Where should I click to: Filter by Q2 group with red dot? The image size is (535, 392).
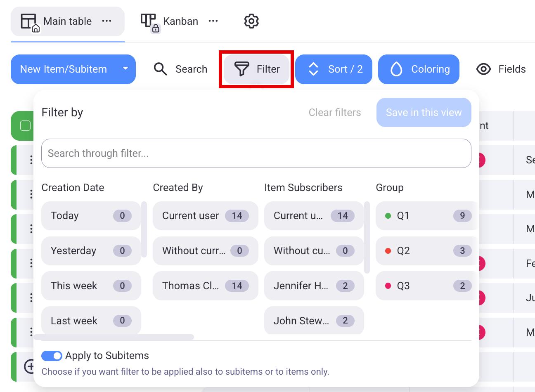coord(424,250)
